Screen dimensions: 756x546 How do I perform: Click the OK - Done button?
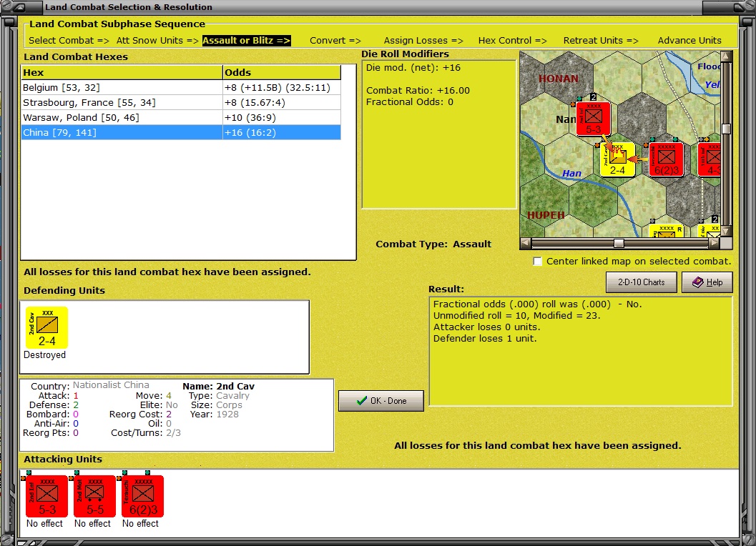tap(381, 401)
